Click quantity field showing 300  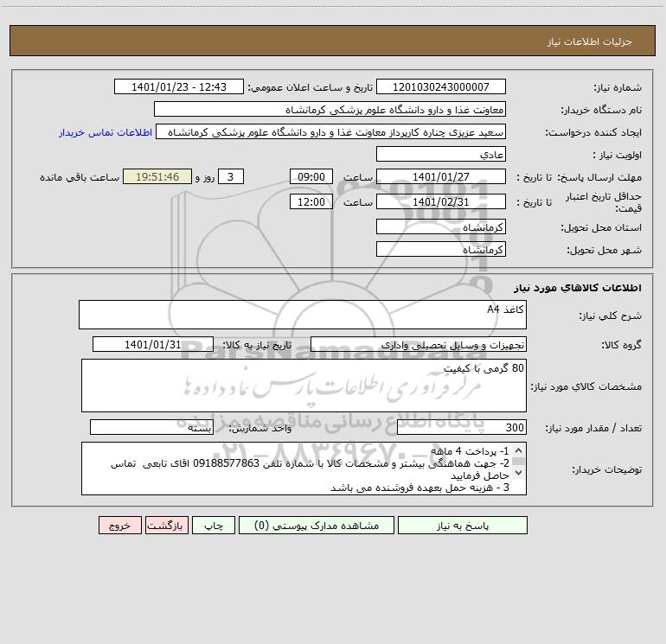[x=462, y=428]
